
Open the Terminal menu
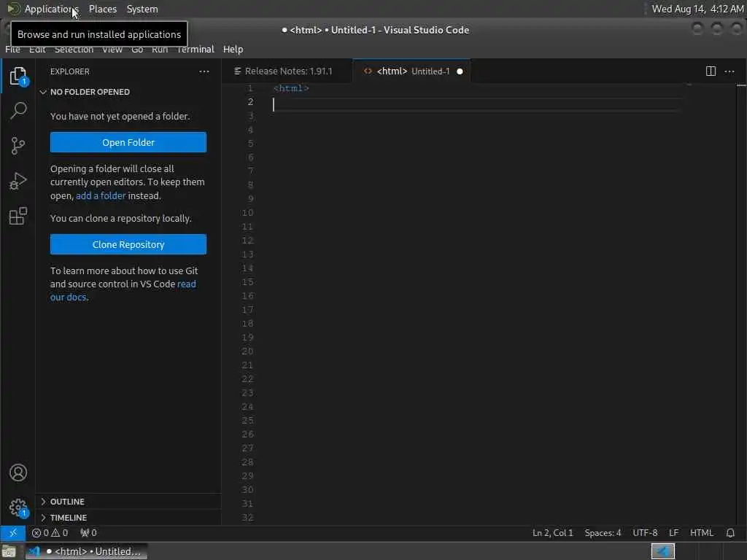196,50
